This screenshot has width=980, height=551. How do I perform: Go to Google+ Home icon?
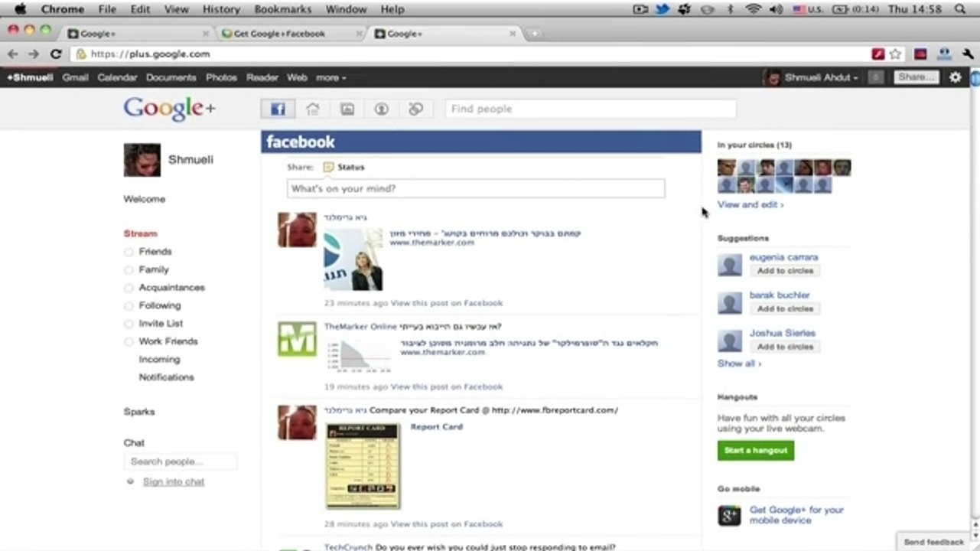(x=312, y=109)
